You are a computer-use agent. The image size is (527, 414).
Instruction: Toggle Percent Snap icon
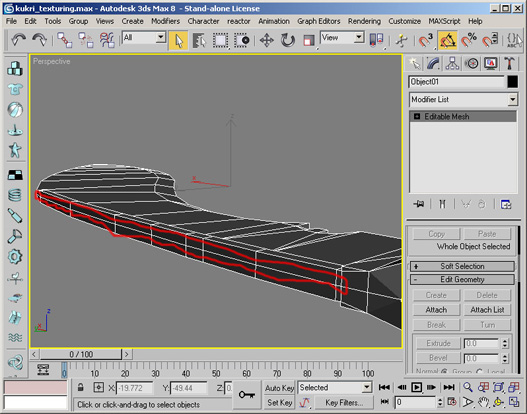point(469,40)
